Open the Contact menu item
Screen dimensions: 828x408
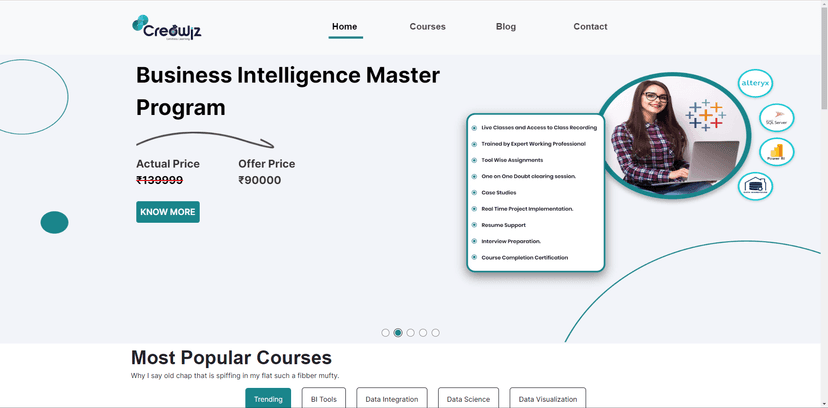[590, 26]
